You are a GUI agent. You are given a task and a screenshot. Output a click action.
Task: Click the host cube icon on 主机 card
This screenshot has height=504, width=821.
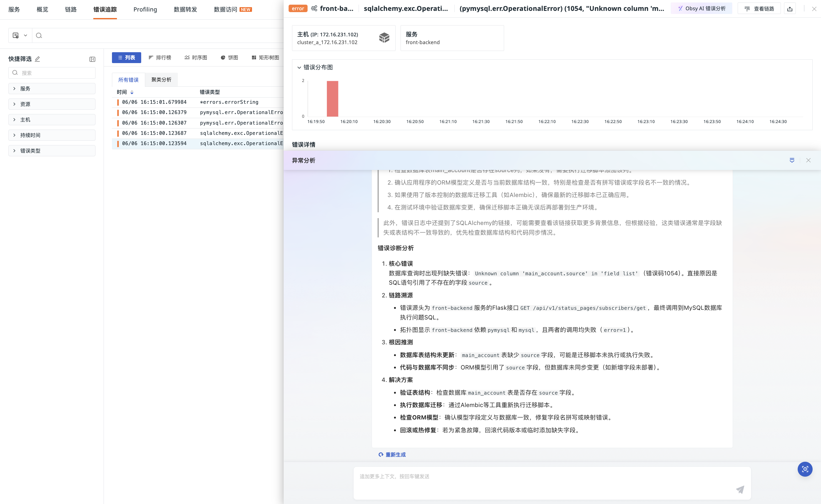384,38
